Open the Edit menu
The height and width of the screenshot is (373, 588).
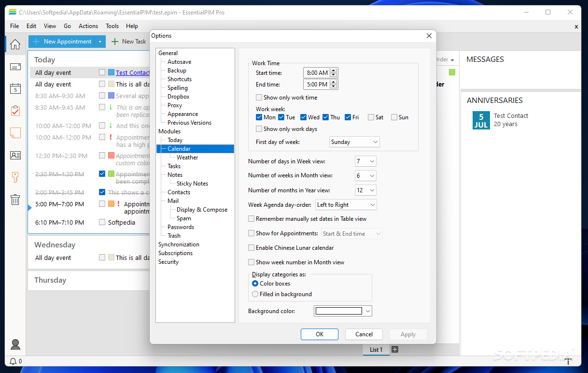click(x=31, y=26)
